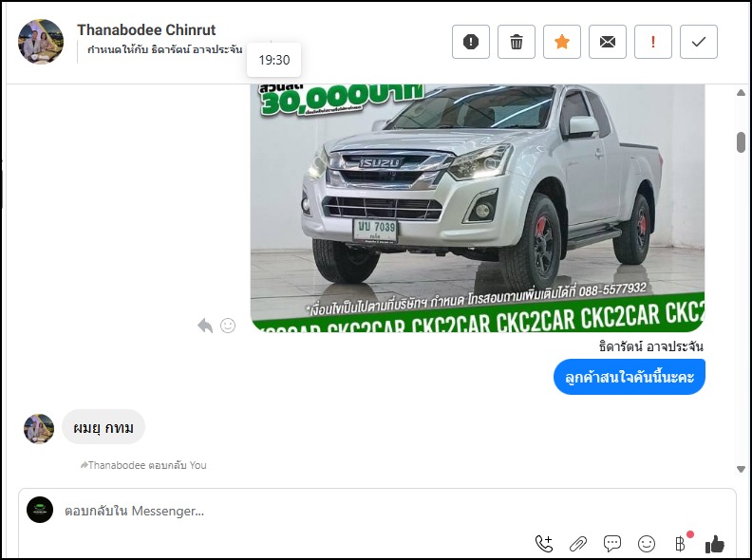The image size is (752, 560).
Task: Open the Isuzu pickup truck image
Action: coord(478,208)
